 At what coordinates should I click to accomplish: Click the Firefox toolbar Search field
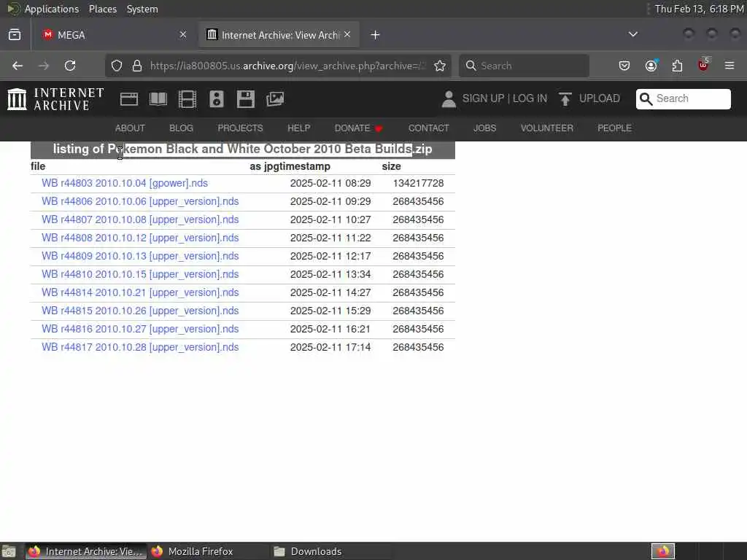524,66
